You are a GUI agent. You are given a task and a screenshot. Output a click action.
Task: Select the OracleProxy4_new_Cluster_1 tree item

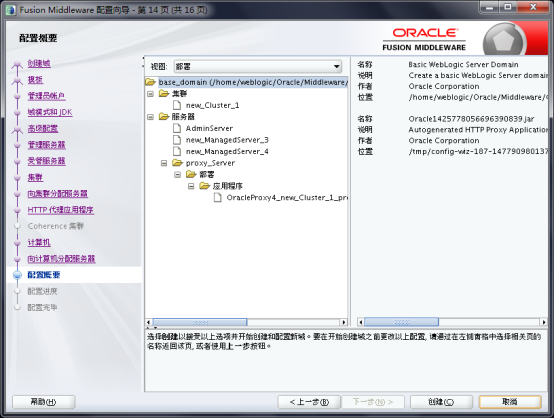(287, 198)
